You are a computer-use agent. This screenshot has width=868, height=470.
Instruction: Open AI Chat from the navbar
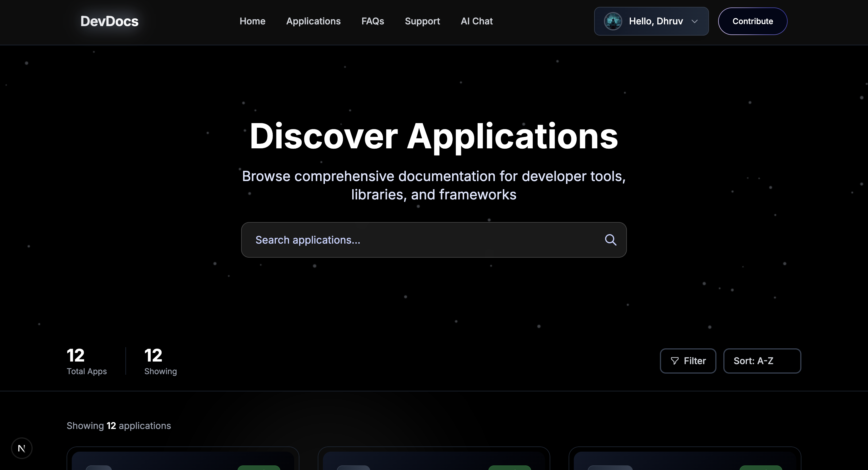click(x=476, y=21)
